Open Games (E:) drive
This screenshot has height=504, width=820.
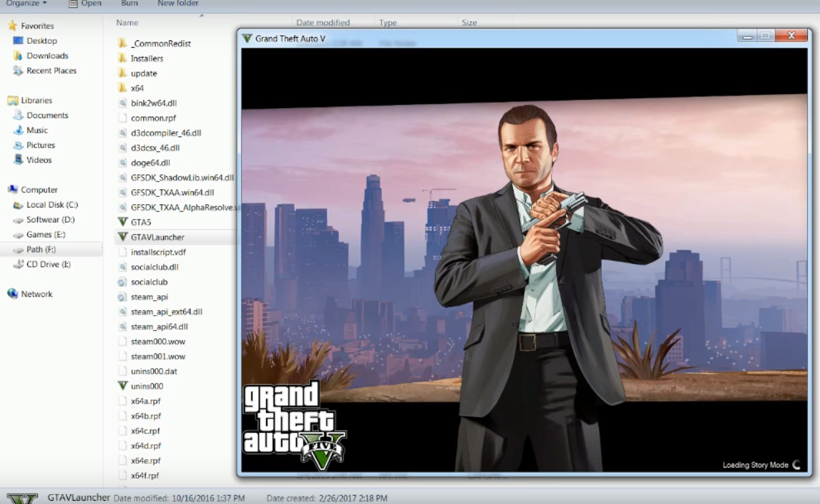[x=46, y=235]
